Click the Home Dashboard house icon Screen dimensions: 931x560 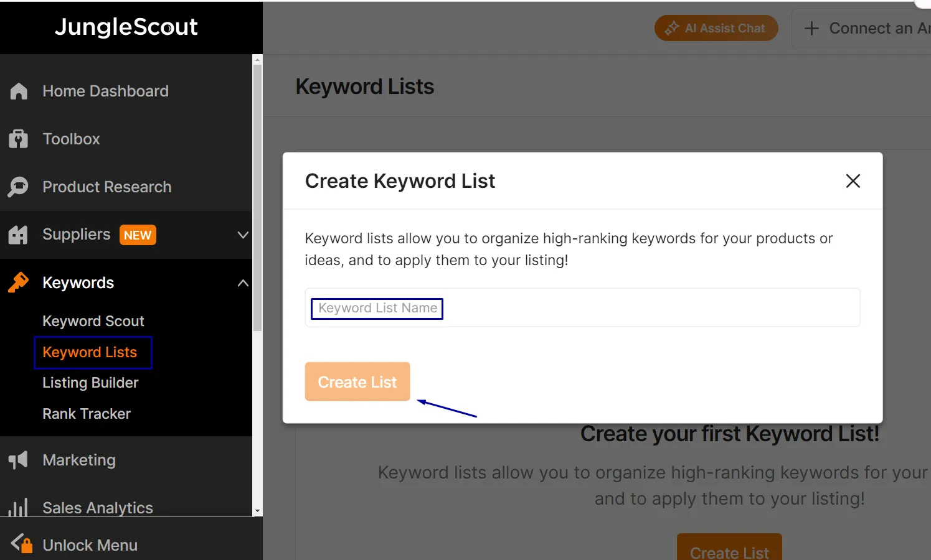click(x=19, y=91)
